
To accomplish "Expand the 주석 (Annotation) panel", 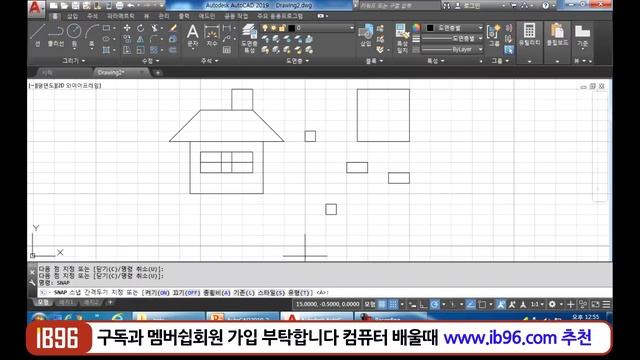I will [209, 60].
